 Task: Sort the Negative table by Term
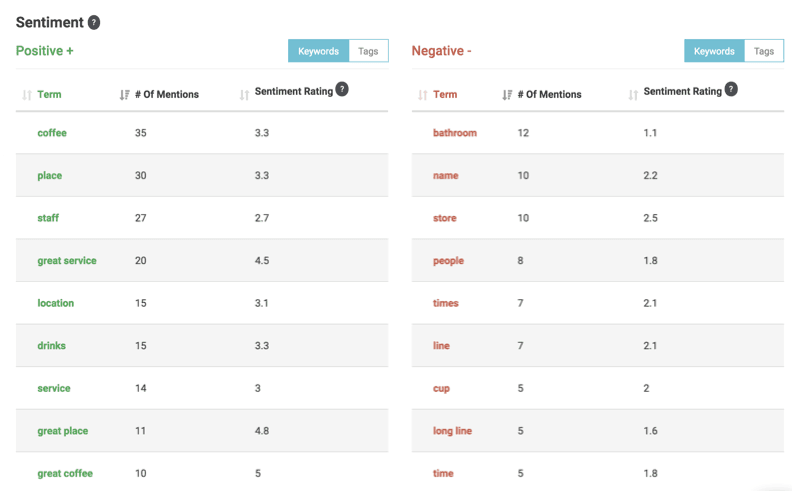coord(422,95)
